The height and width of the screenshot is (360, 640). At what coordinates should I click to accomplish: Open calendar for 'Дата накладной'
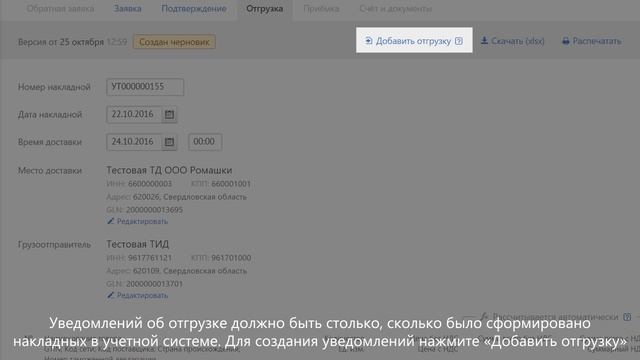169,115
